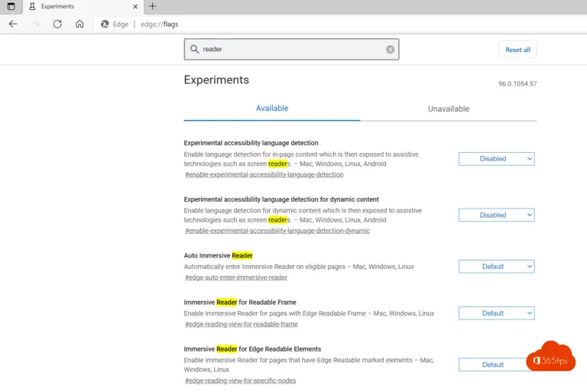Click the Edge logo in address bar
587x392 pixels.
coord(105,24)
